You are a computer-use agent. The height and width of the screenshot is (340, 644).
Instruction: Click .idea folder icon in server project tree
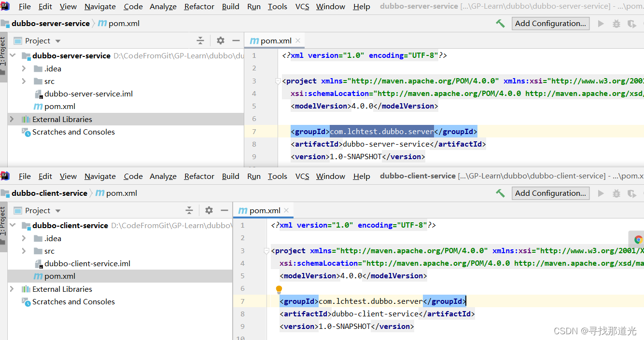pos(38,68)
